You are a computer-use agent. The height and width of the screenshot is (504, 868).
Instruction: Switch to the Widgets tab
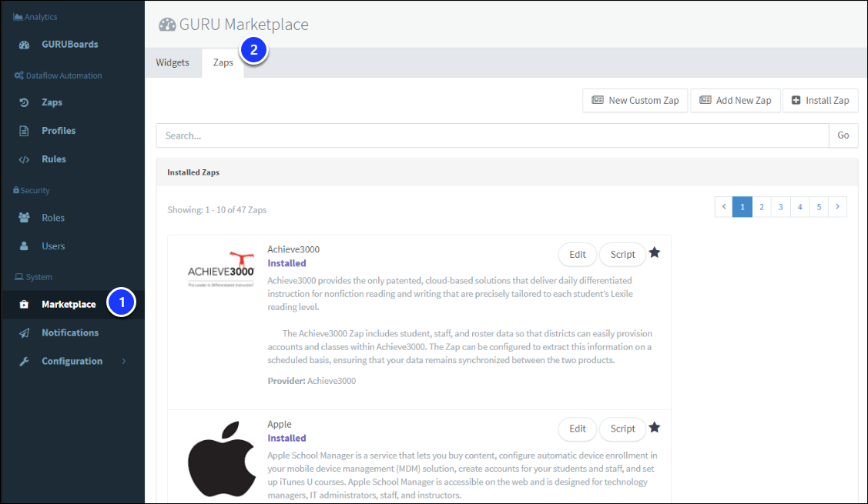(x=173, y=62)
